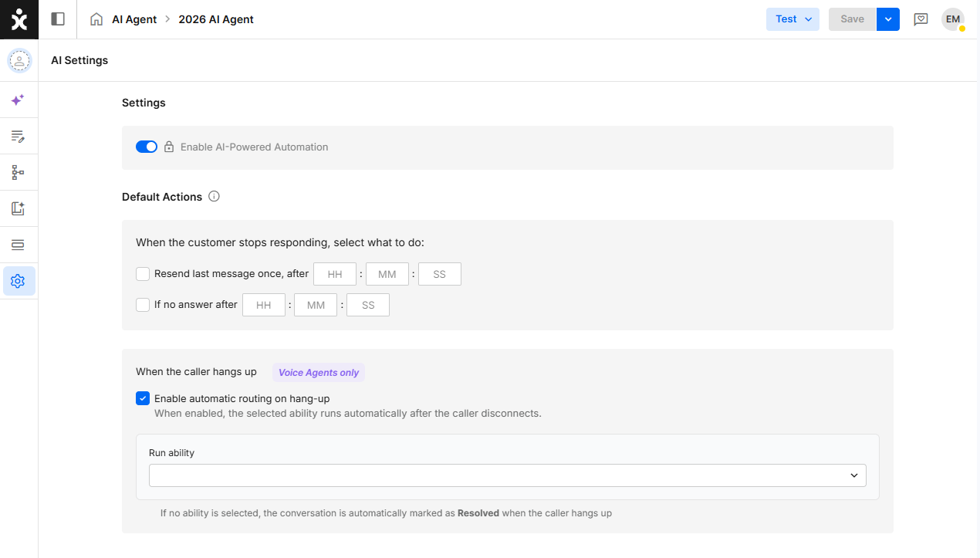Screen dimensions: 980x558
Task: Uncheck Enable automatic routing on hang-up
Action: [143, 398]
